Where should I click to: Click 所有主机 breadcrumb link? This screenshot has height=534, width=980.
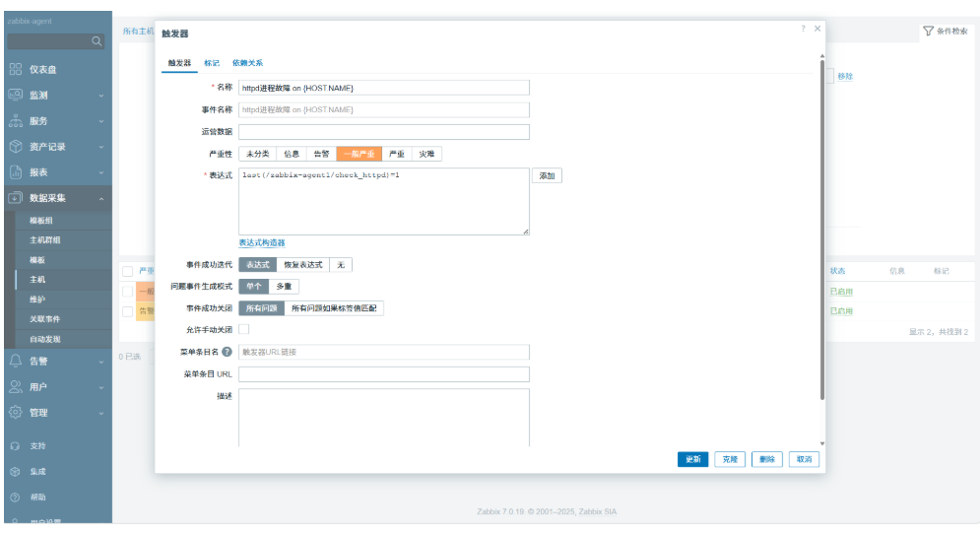point(138,32)
